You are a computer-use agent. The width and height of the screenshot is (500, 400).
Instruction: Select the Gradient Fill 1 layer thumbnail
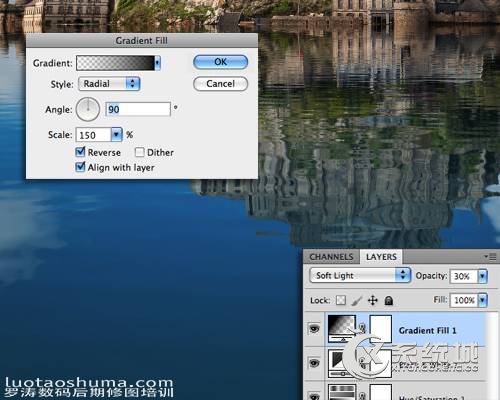(x=342, y=329)
